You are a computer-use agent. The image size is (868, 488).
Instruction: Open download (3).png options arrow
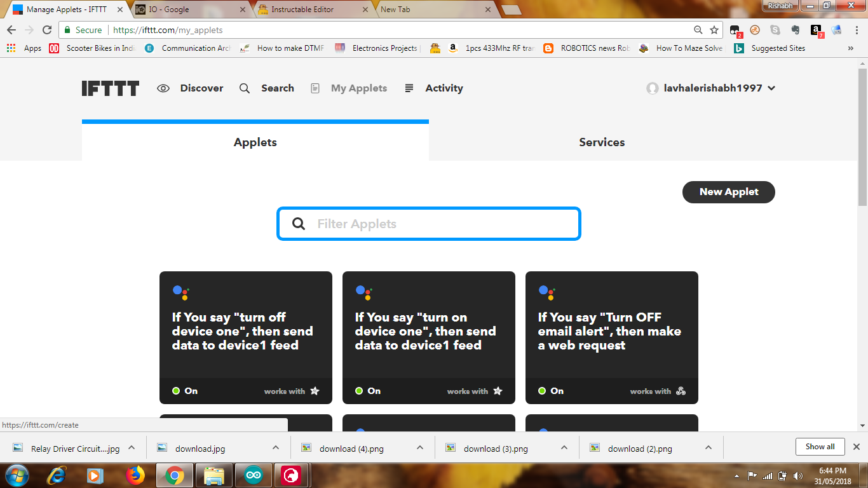[564, 447]
